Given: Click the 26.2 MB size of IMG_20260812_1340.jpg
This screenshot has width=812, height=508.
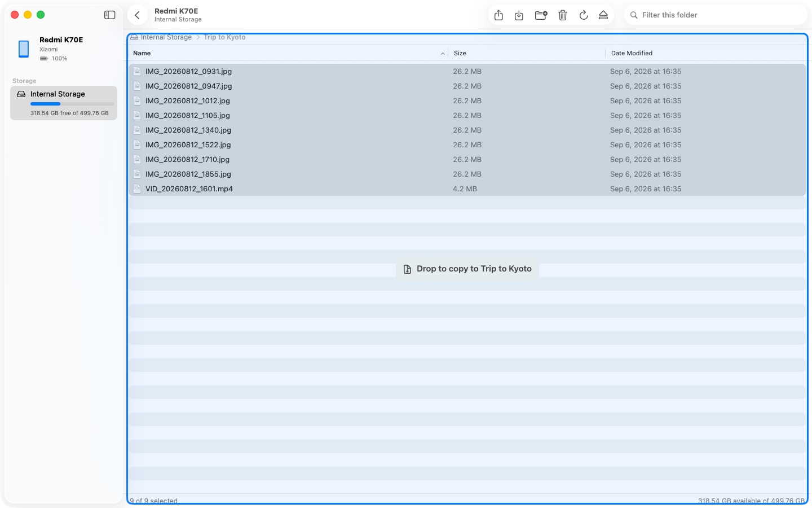Looking at the screenshot, I should (x=467, y=130).
